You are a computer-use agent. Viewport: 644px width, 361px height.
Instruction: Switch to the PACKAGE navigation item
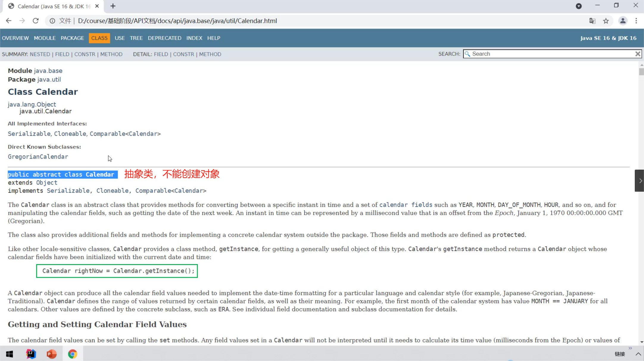pos(72,38)
